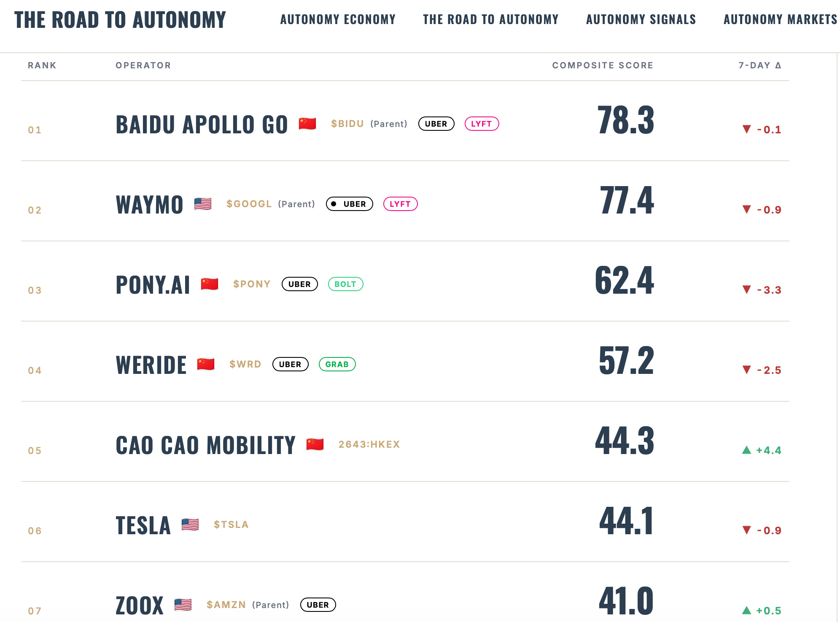Open the $GOOGL ticker link
The width and height of the screenshot is (840, 622).
pos(249,204)
